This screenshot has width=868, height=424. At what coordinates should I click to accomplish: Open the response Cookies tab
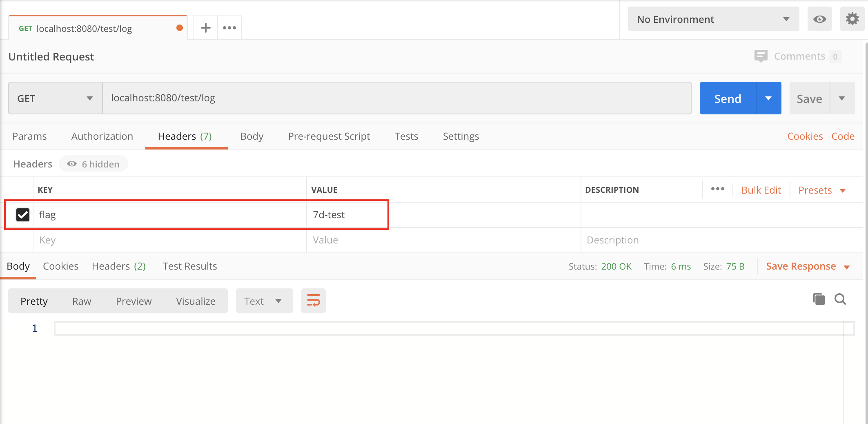(x=60, y=266)
